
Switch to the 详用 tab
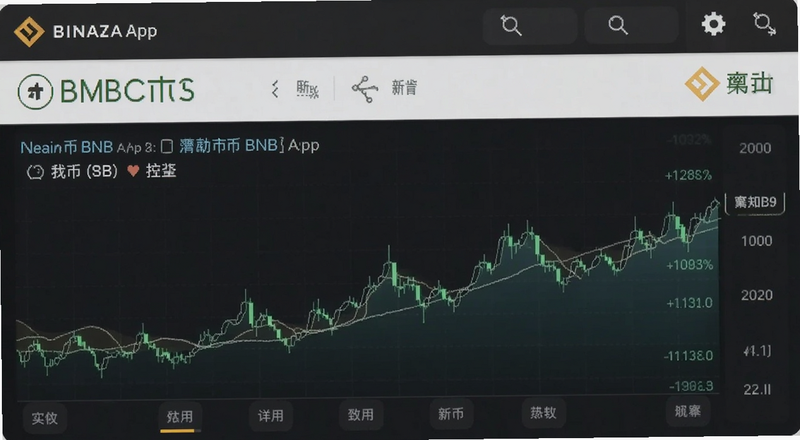270,416
